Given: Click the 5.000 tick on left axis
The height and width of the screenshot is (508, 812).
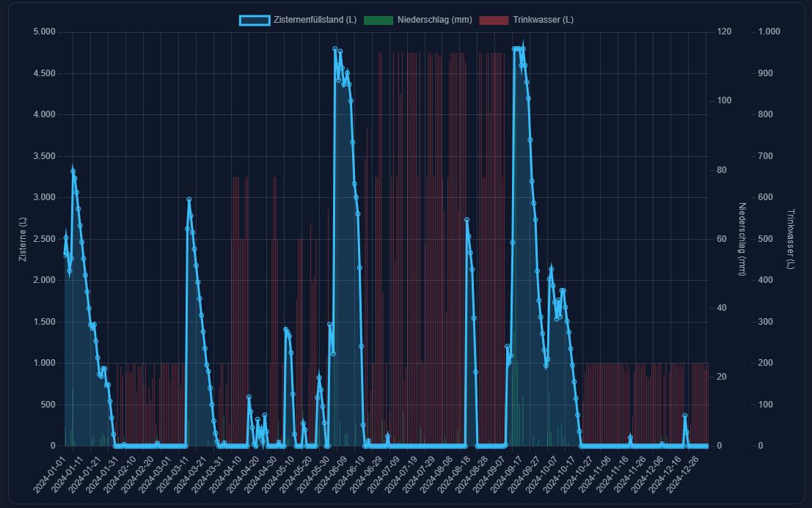Looking at the screenshot, I should (x=44, y=32).
